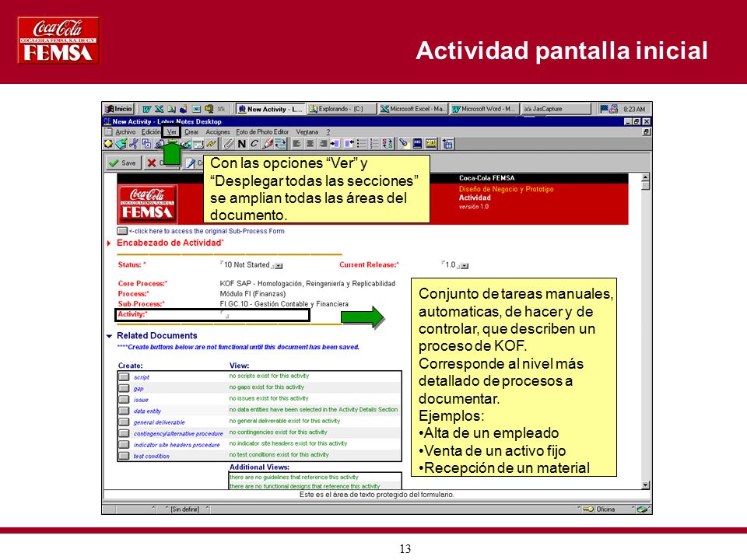Open the Status dropdown arrow
Screen dimensions: 747x560
pyautogui.click(x=279, y=266)
